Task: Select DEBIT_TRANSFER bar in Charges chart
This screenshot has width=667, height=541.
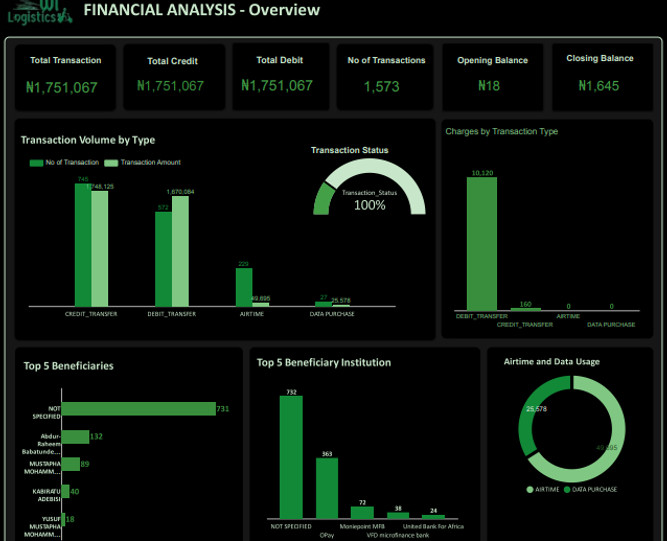Action: pyautogui.click(x=482, y=244)
